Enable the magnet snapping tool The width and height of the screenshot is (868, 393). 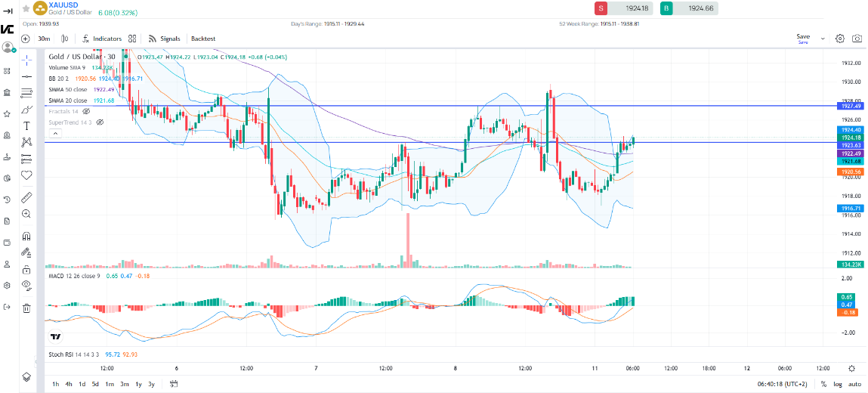(27, 235)
